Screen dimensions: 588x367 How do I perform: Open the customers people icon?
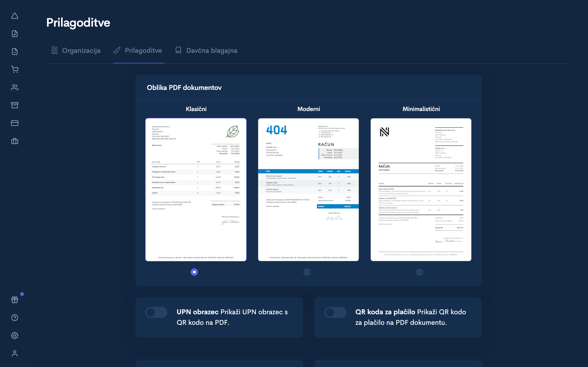(14, 87)
